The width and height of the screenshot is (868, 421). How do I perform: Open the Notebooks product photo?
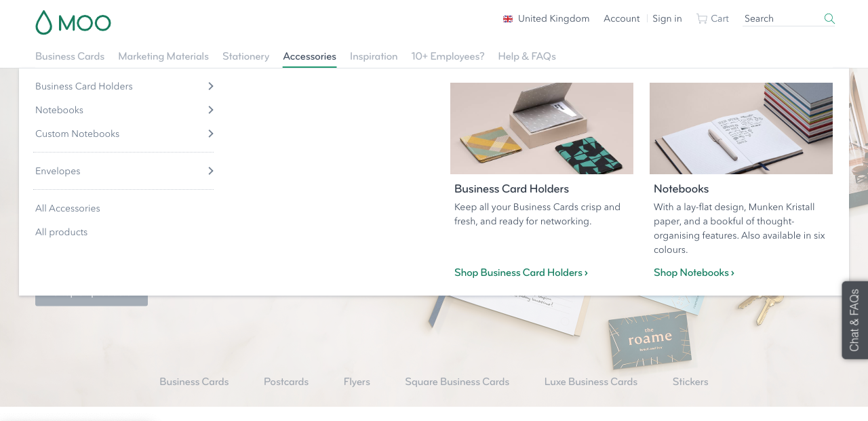pos(741,128)
